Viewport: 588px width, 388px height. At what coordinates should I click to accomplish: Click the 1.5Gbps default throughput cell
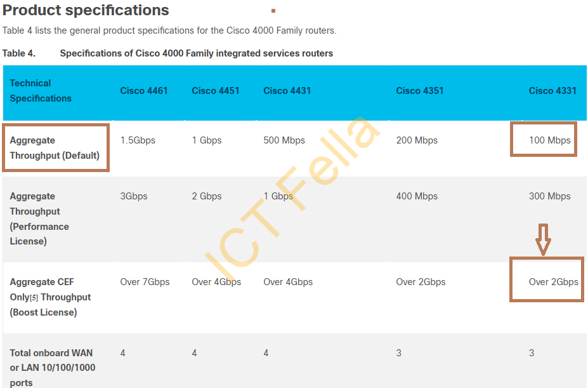pos(138,140)
